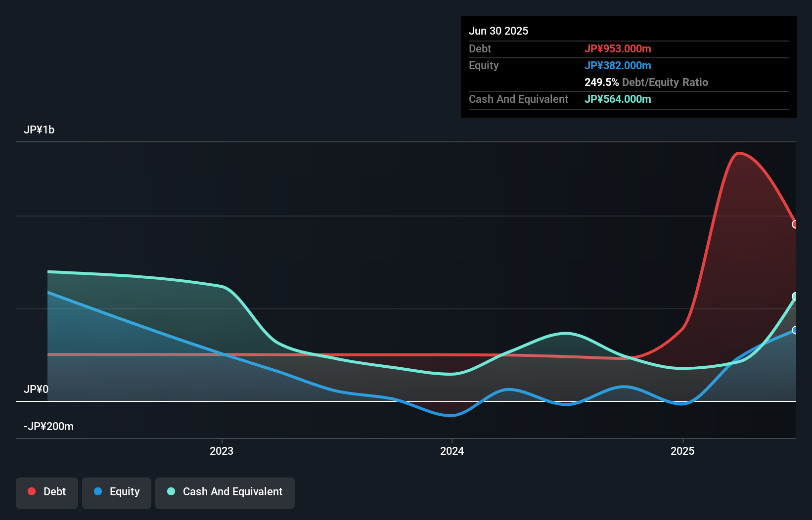
Task: Expand the Equity row in the data tooltip
Action: [484, 65]
